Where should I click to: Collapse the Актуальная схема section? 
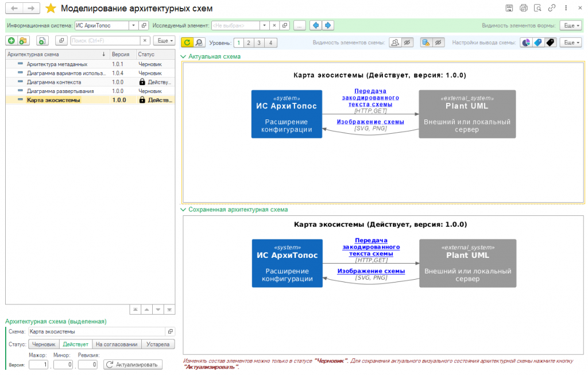click(183, 57)
